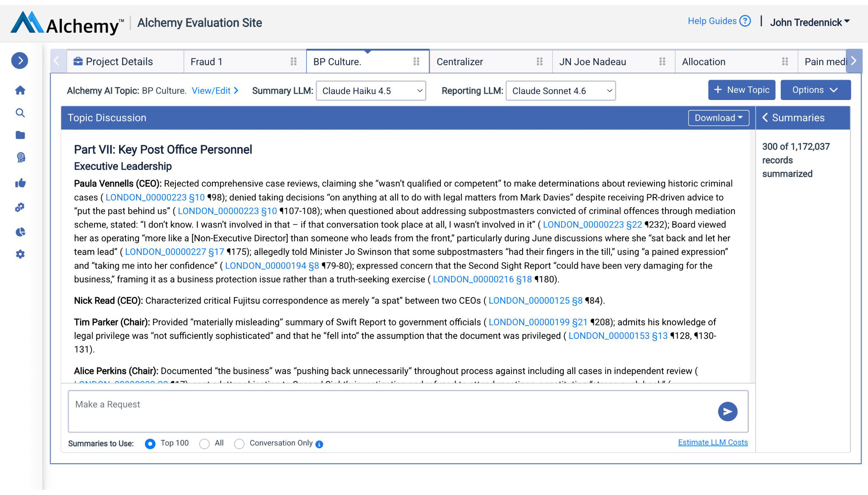Select the Top 100 radio button

tap(150, 444)
